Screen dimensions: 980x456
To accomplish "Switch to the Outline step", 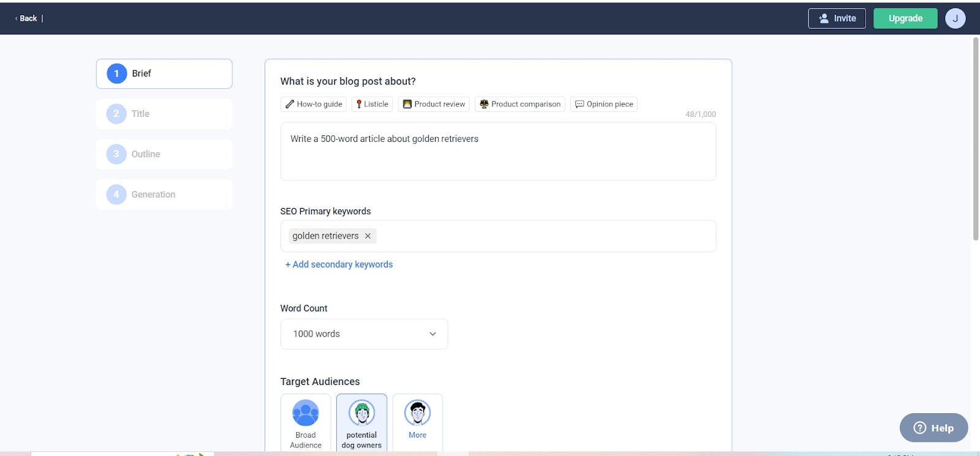I will click(164, 154).
